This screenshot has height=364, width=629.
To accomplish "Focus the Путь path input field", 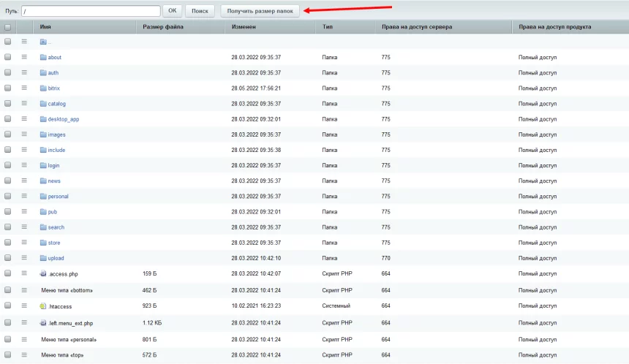I will coord(91,11).
